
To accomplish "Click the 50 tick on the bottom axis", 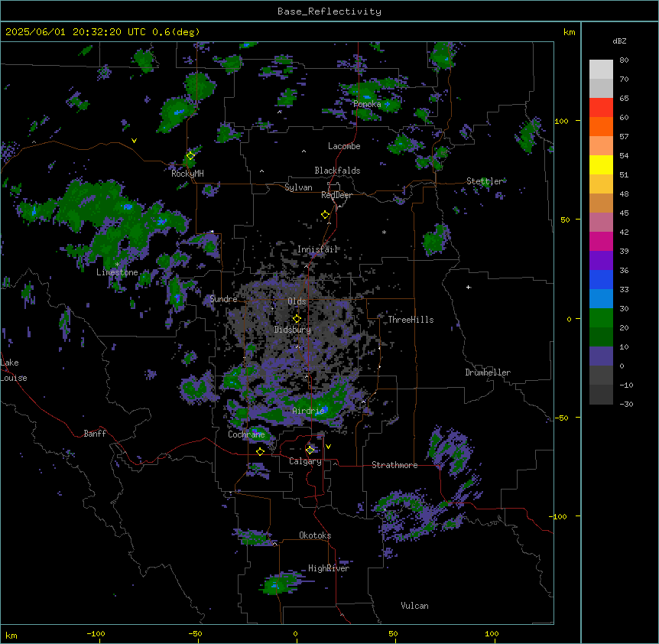I will point(393,633).
